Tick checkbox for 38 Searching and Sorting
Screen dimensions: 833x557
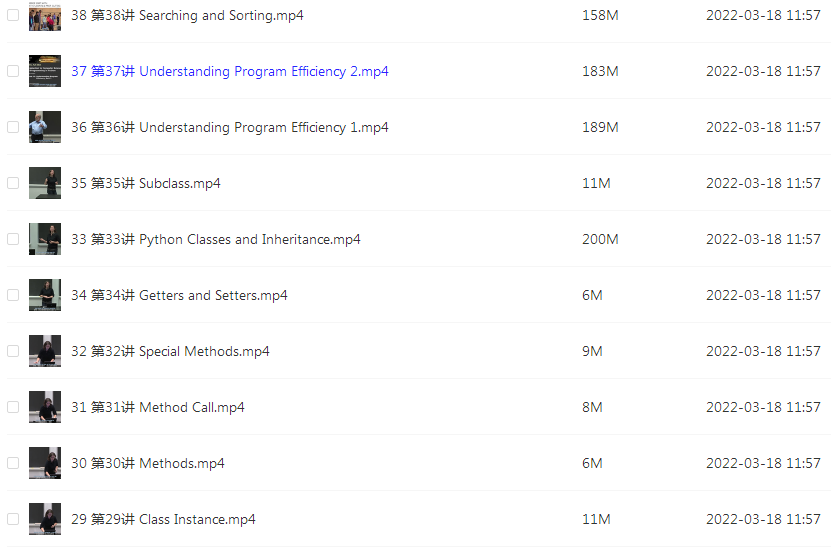point(13,15)
